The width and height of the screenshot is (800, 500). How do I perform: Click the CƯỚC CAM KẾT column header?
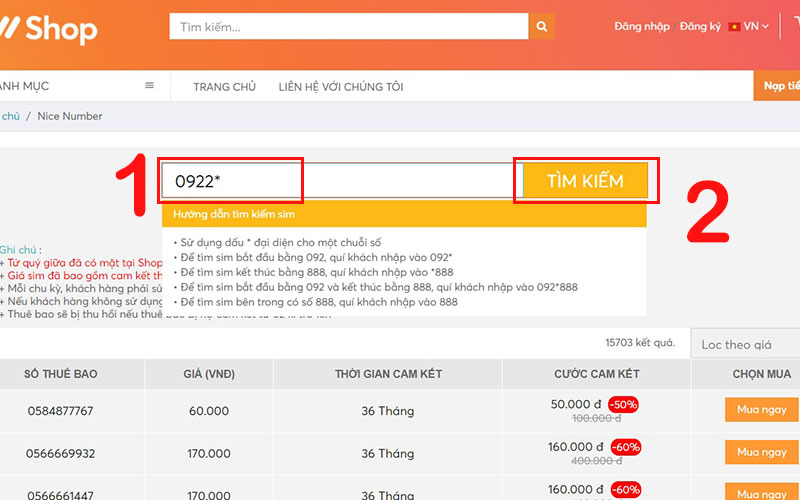click(596, 374)
